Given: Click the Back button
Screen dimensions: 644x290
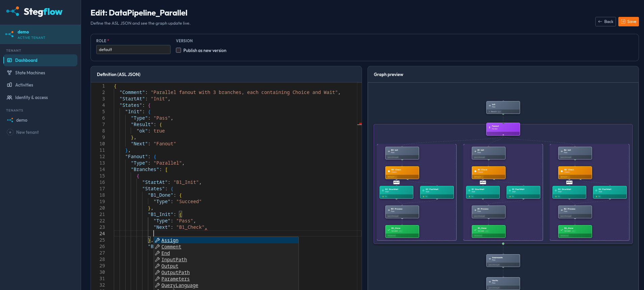Looking at the screenshot, I should [606, 22].
